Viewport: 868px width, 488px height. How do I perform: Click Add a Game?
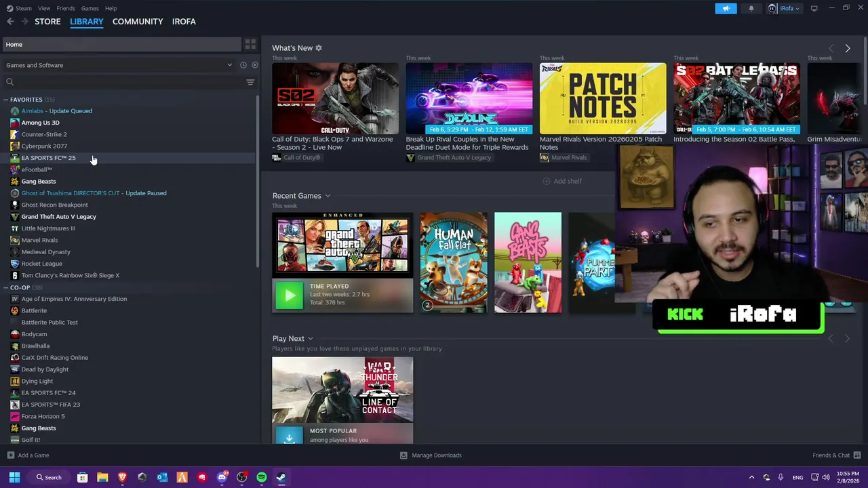(28, 455)
